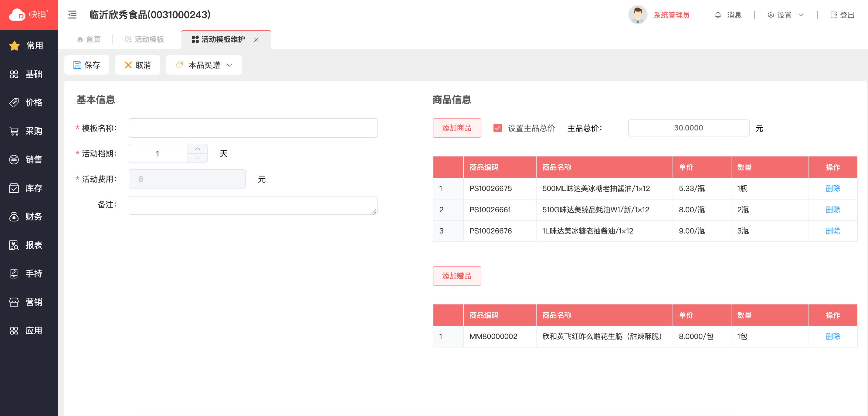This screenshot has width=868, height=416.
Task: Decrease 活动档期 days with down arrow
Action: coord(198,158)
